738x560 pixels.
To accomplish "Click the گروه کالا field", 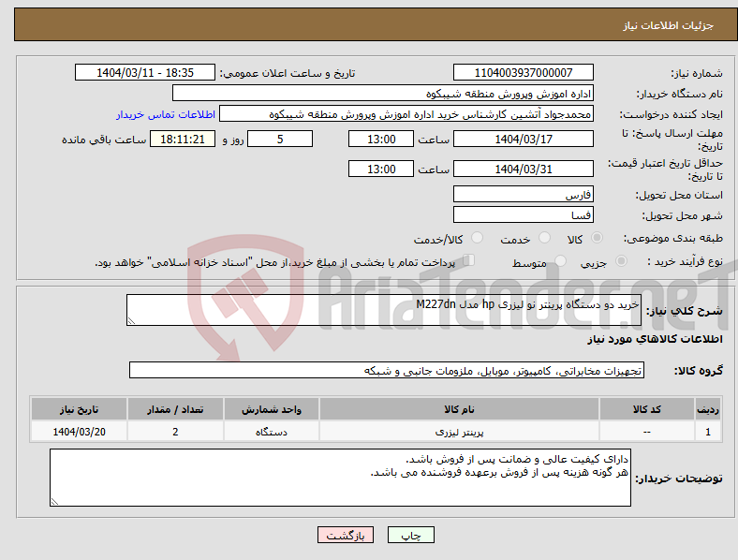I will click(x=387, y=370).
